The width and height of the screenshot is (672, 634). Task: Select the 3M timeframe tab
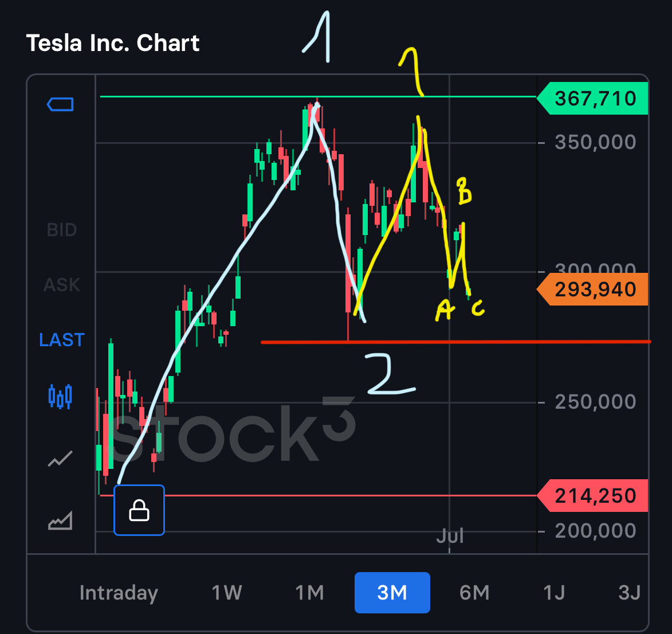click(x=392, y=593)
